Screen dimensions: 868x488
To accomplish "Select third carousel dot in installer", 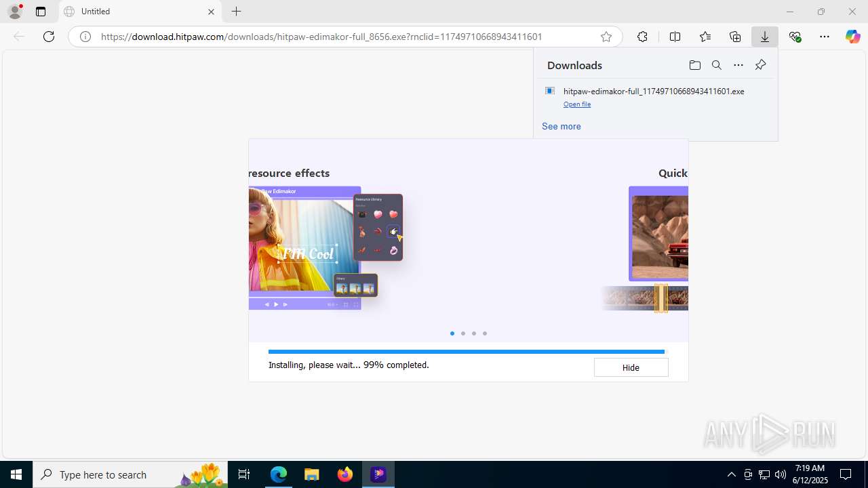I will (x=474, y=333).
